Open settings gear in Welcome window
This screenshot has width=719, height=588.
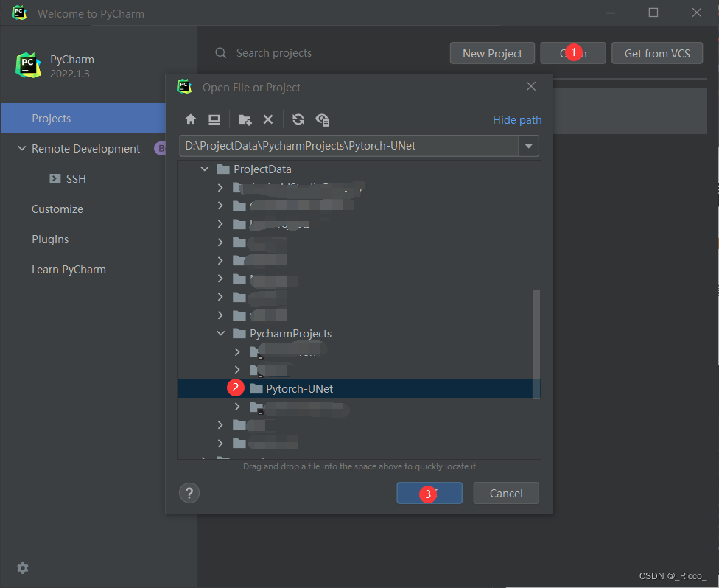[x=22, y=568]
